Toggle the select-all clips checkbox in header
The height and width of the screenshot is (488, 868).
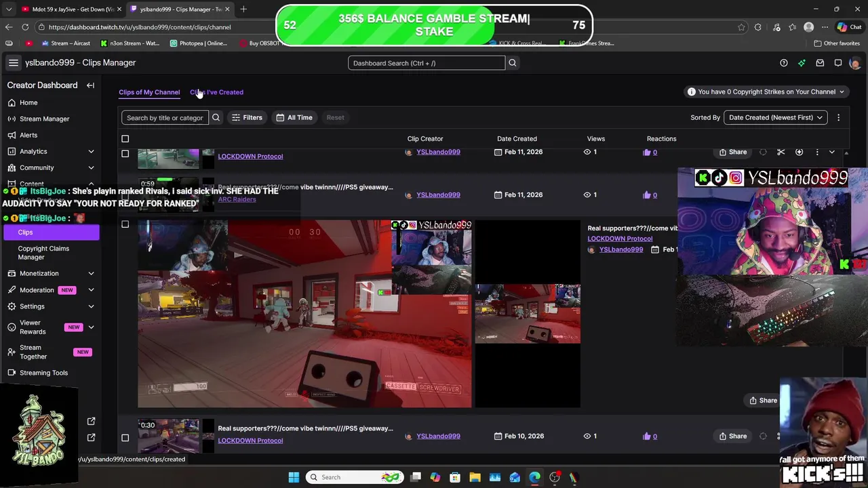coord(125,139)
